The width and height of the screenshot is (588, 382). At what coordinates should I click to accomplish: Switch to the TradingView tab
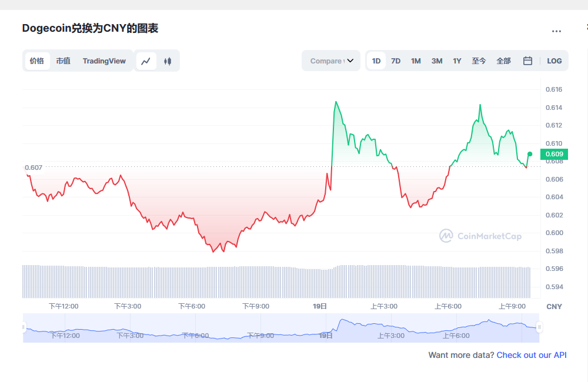coord(104,61)
